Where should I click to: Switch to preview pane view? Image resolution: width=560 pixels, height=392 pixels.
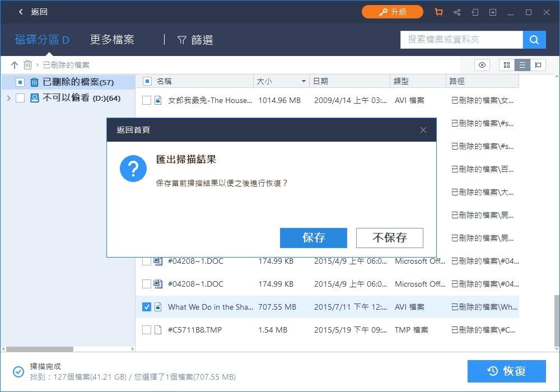(x=538, y=65)
